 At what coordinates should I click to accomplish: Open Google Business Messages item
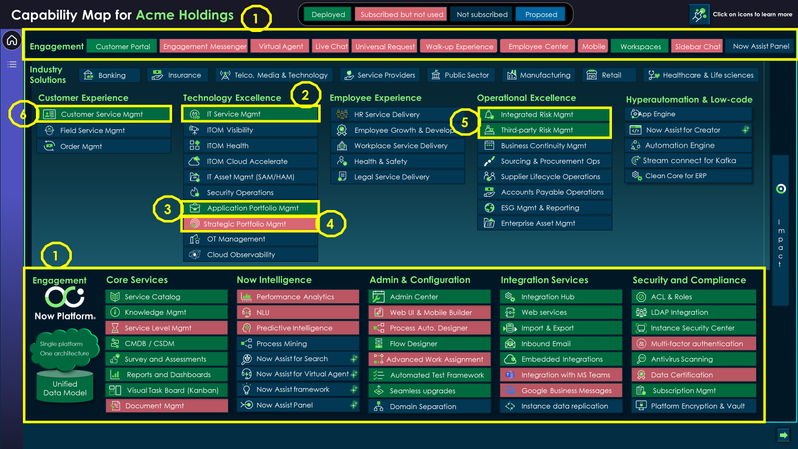(x=561, y=390)
